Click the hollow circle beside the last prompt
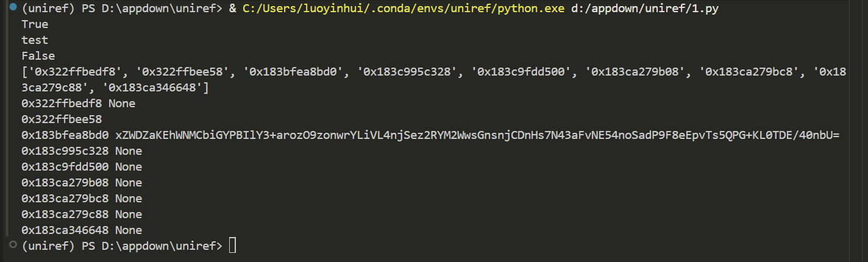 pos(13,246)
